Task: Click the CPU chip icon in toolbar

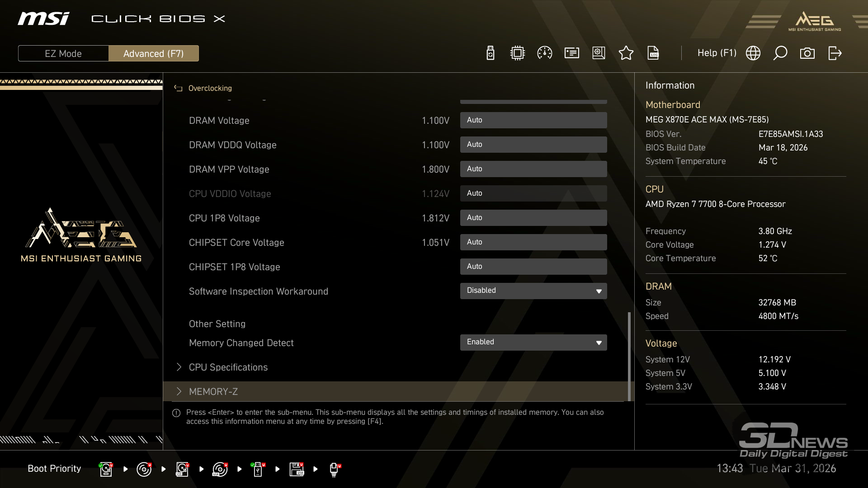Action: pos(517,53)
